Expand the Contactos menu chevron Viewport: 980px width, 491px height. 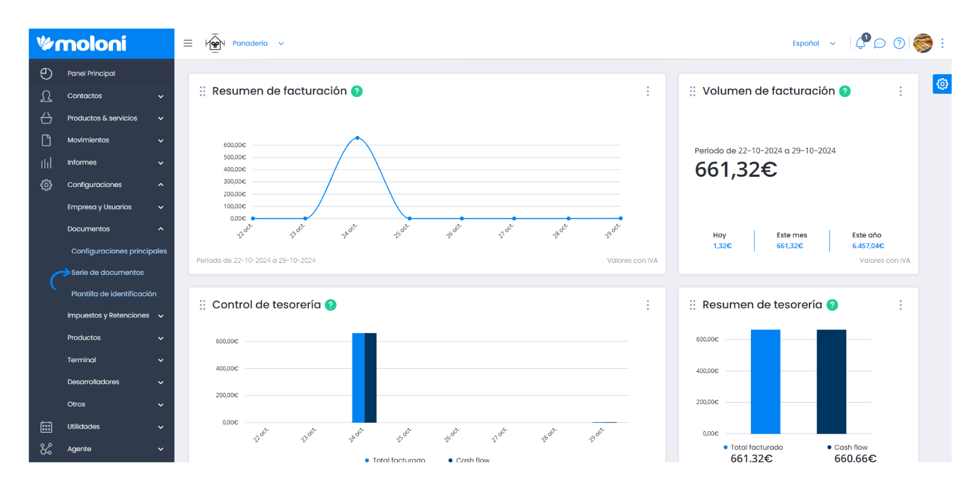(161, 96)
